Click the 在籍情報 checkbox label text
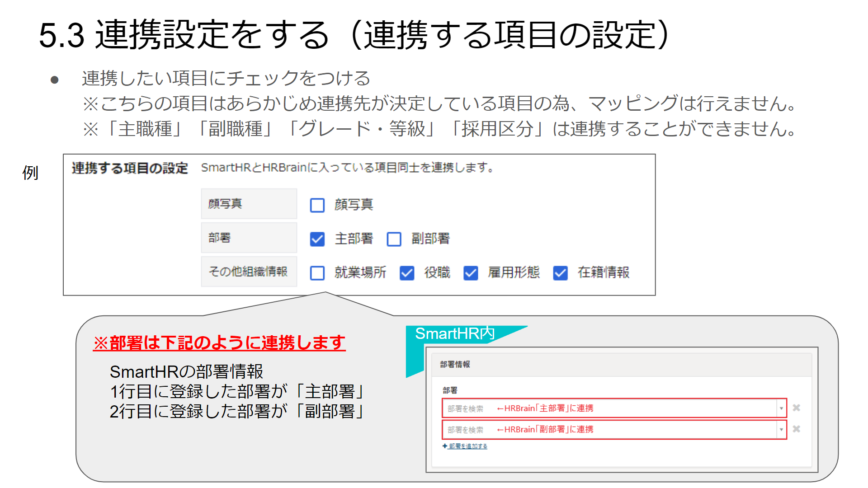Viewport: 868px width, 488px height. click(604, 272)
